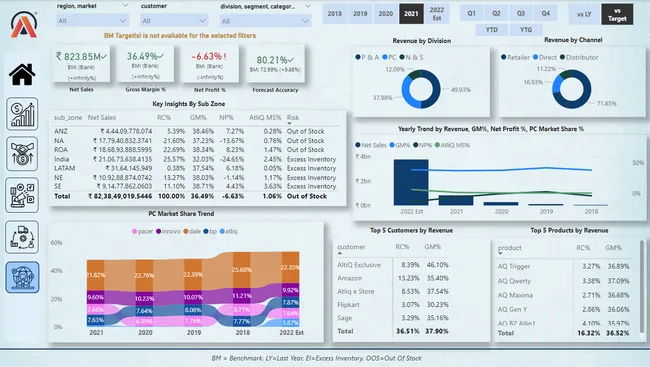Image resolution: width=650 pixels, height=367 pixels.
Task: Sort sub zone table by GM%
Action: point(198,118)
